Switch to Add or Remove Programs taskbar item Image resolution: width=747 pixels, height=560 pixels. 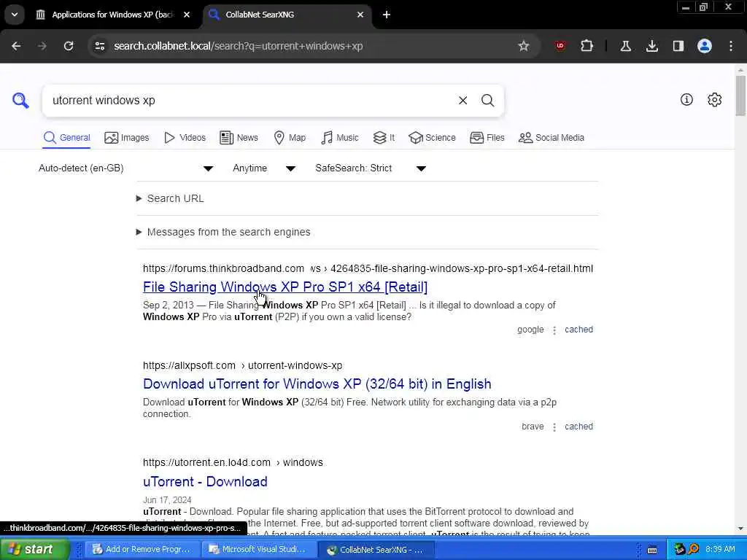pos(142,550)
